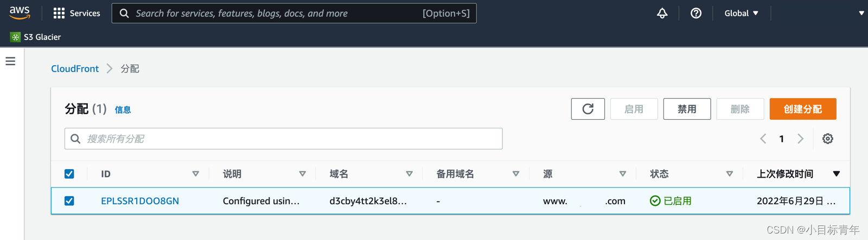Go to next page arrow
This screenshot has width=868, height=240.
coord(800,139)
